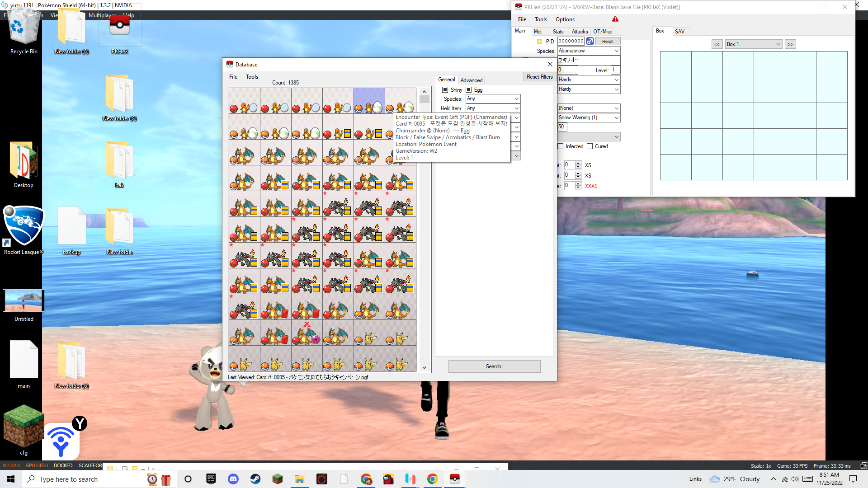Click the PID input field
Screen dimensions: 868x488
click(x=571, y=41)
